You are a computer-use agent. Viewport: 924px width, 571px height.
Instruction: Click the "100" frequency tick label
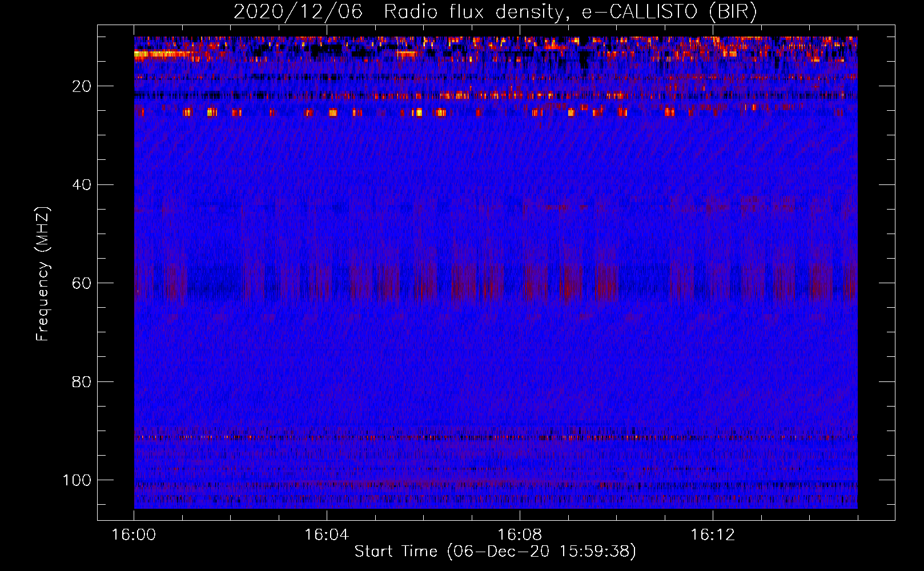pos(77,480)
